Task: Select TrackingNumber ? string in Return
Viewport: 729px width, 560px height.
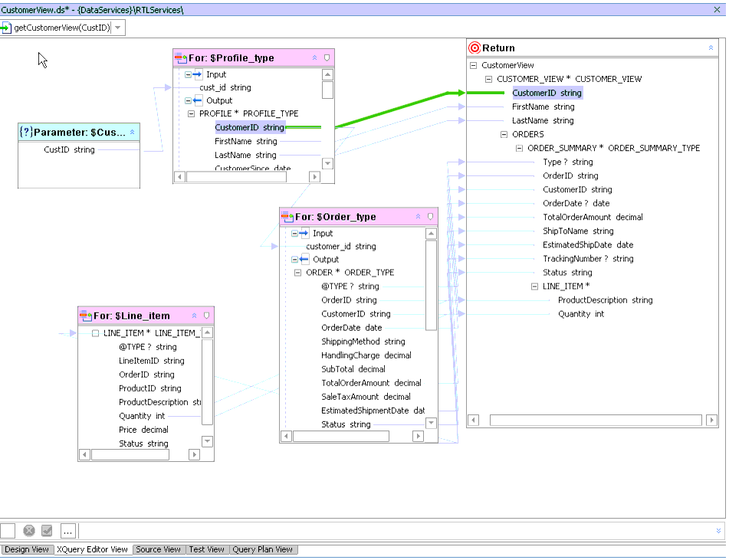Action: [588, 259]
